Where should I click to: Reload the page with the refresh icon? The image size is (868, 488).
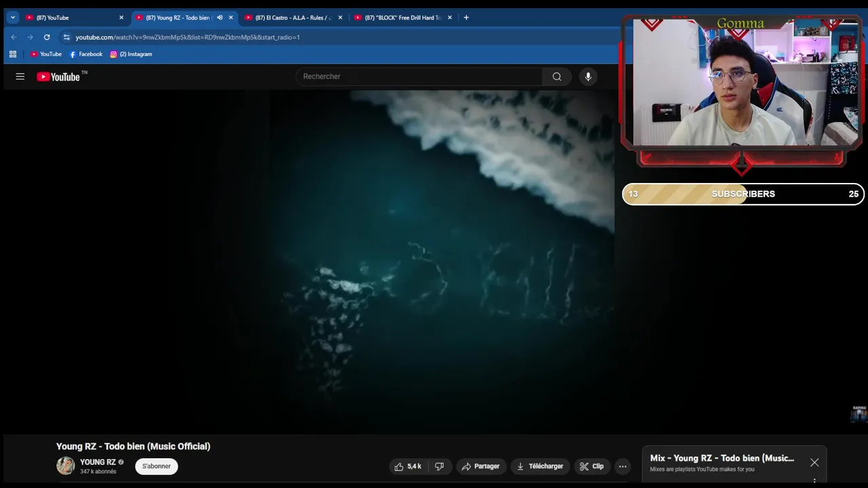47,37
